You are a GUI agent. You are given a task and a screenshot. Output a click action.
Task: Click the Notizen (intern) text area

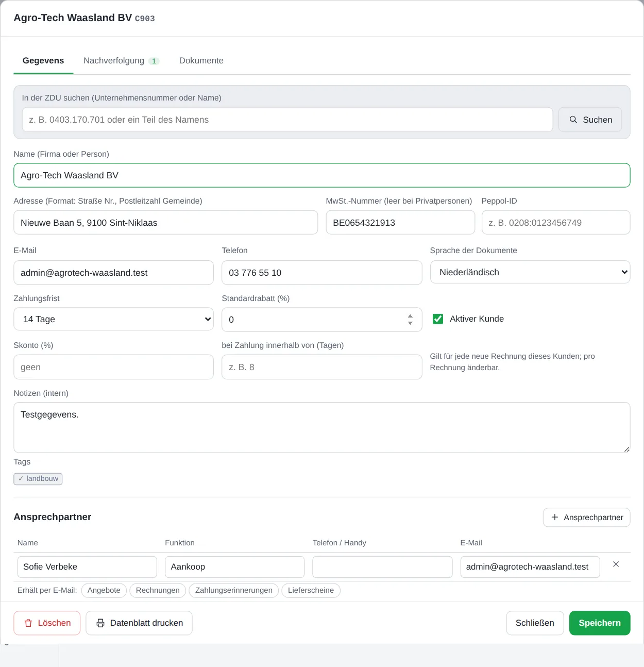322,428
